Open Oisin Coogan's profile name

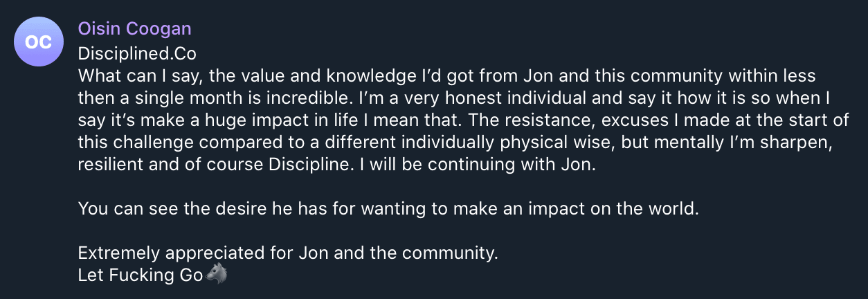(134, 28)
